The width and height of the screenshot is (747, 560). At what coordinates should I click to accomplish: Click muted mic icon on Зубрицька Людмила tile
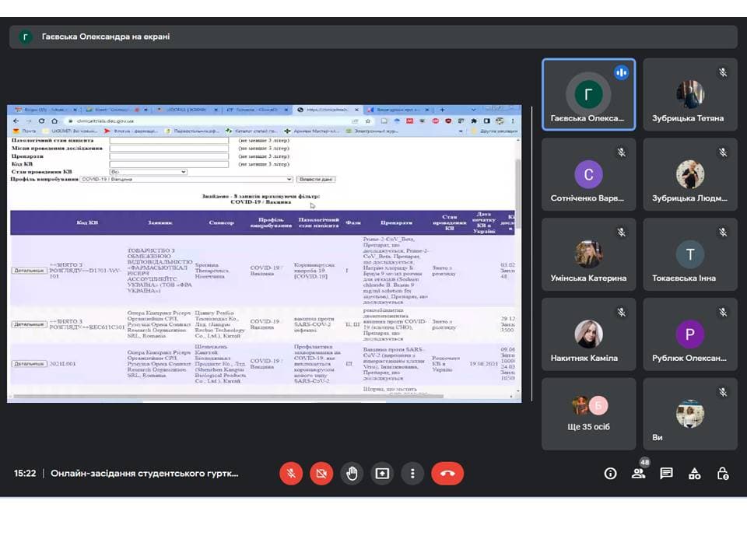click(x=723, y=152)
